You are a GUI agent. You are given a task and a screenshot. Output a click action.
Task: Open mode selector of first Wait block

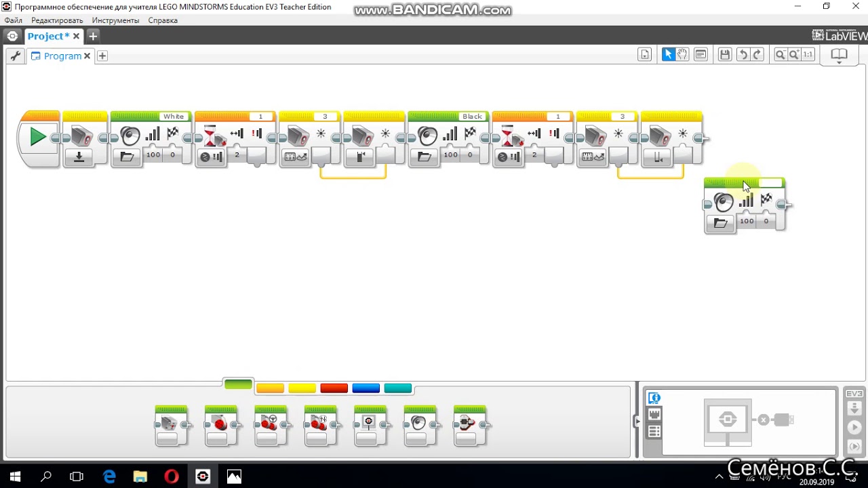tap(212, 157)
